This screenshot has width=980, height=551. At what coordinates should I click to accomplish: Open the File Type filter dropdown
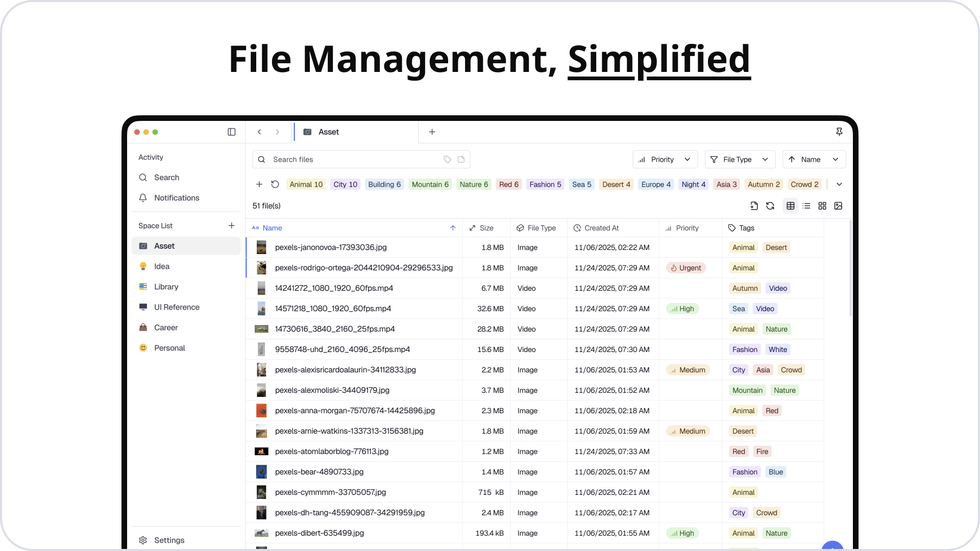[740, 159]
